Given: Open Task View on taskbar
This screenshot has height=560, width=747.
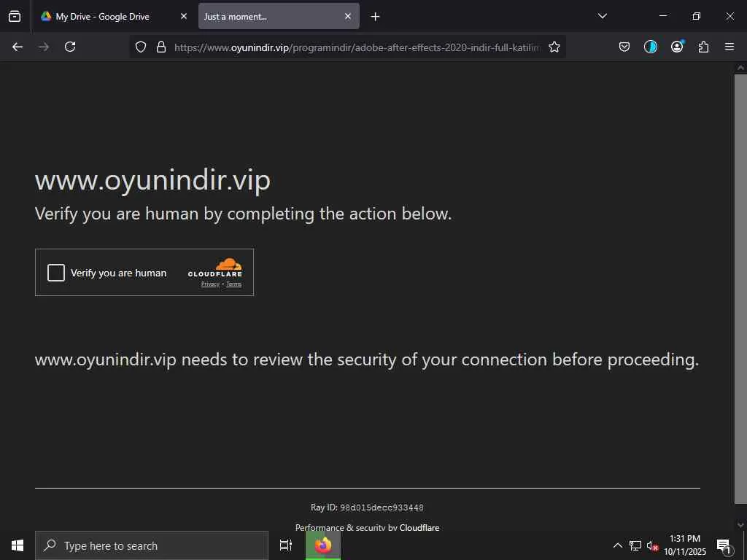Looking at the screenshot, I should [286, 545].
